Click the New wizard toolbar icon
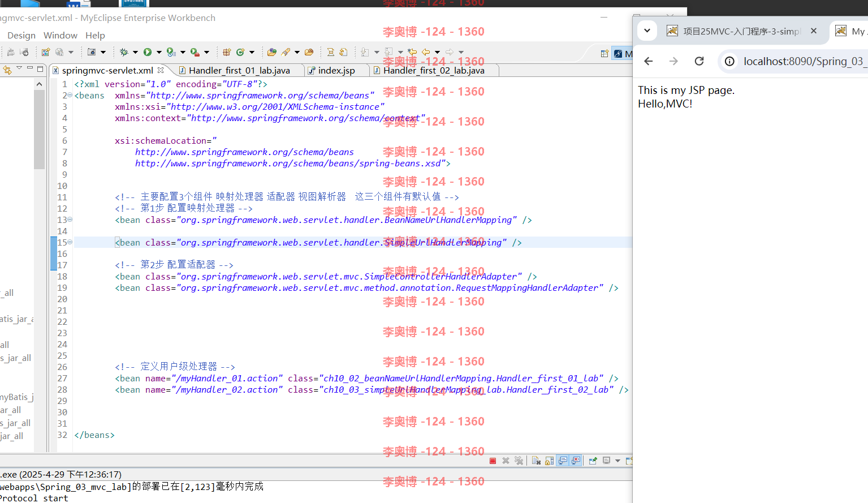This screenshot has width=868, height=503. pos(46,52)
